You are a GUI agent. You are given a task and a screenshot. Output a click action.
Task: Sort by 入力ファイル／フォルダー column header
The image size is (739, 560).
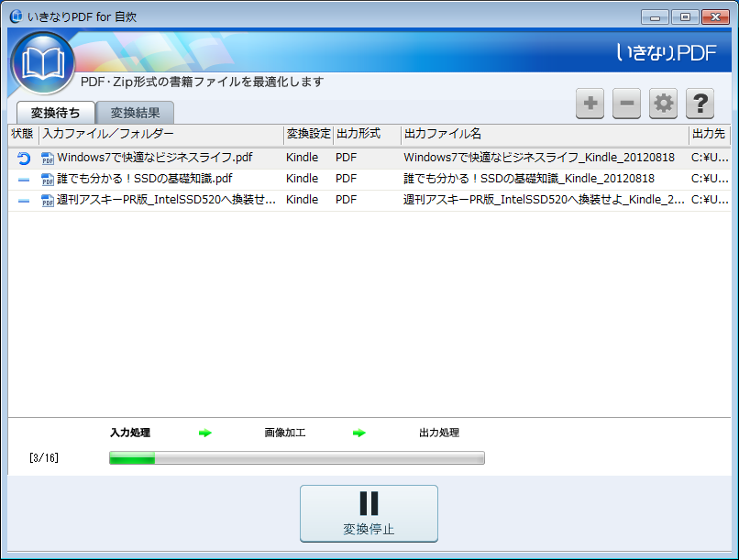pyautogui.click(x=160, y=134)
